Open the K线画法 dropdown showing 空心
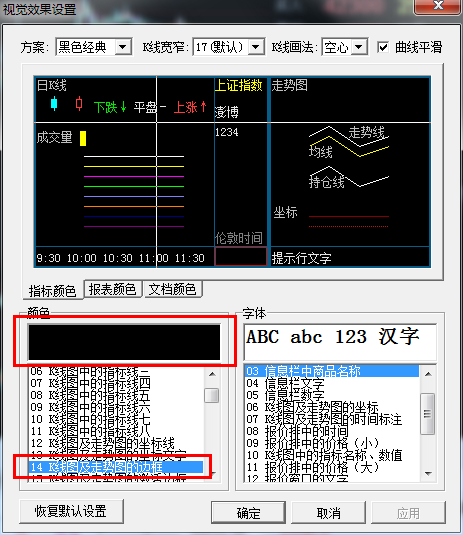This screenshot has height=535, width=463. pyautogui.click(x=344, y=47)
